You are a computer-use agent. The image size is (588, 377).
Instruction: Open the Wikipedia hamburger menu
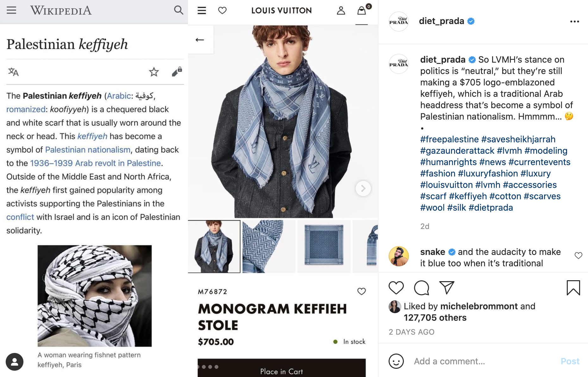(x=11, y=10)
